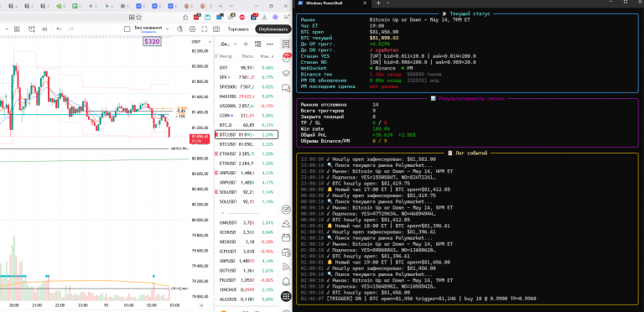This screenshot has height=312, width=644.
Task: Open the alerts clock icon with red badge
Action: 286,59
